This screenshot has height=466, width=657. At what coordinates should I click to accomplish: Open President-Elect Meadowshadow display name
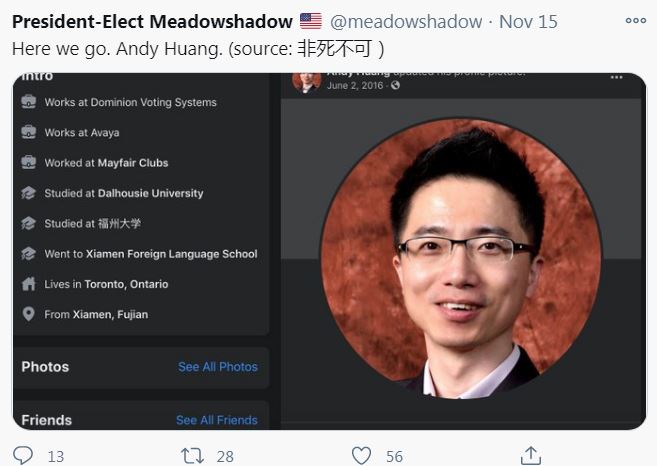(x=153, y=22)
